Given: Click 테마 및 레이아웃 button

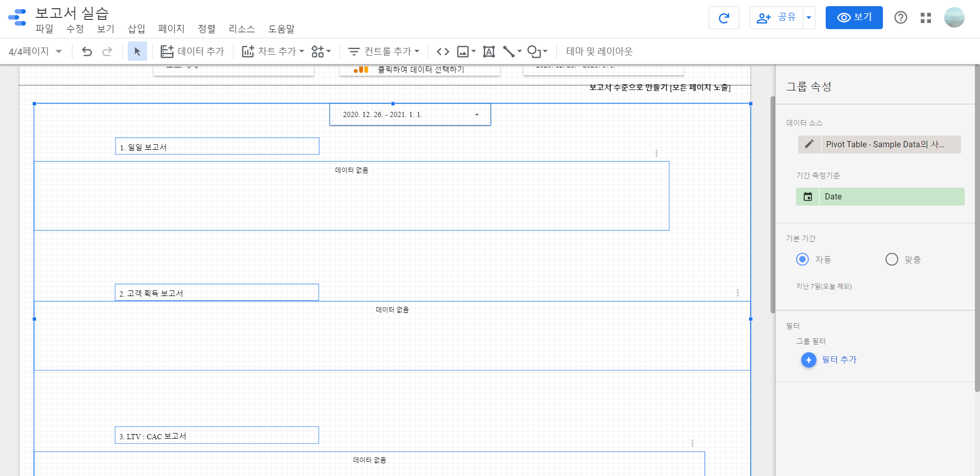Looking at the screenshot, I should point(599,51).
